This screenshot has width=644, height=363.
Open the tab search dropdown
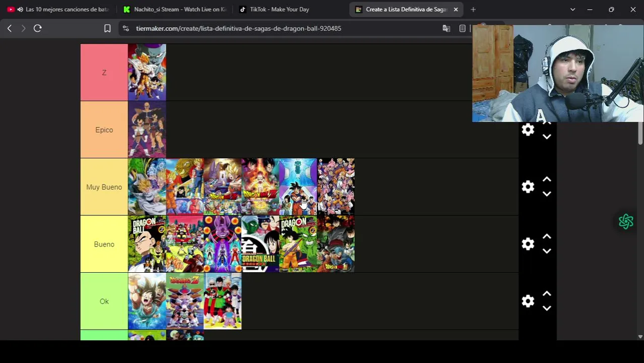pyautogui.click(x=572, y=10)
